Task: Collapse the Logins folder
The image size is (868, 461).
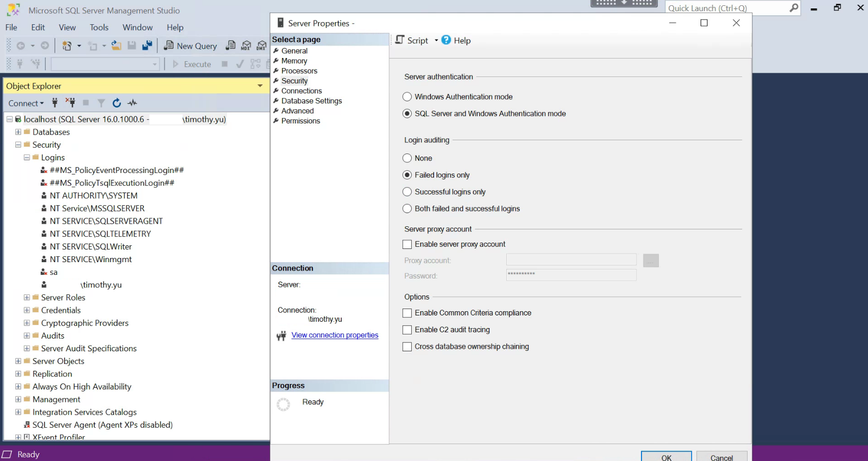Action: click(x=26, y=157)
